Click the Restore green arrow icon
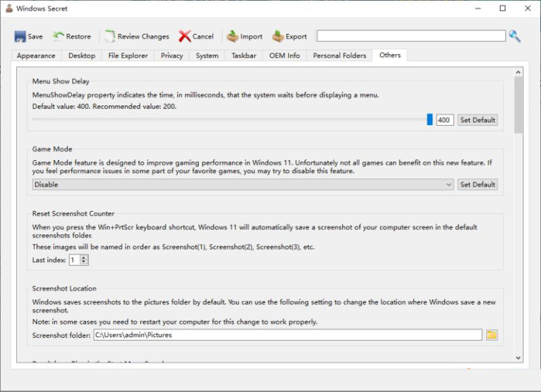The width and height of the screenshot is (541, 392). (58, 36)
